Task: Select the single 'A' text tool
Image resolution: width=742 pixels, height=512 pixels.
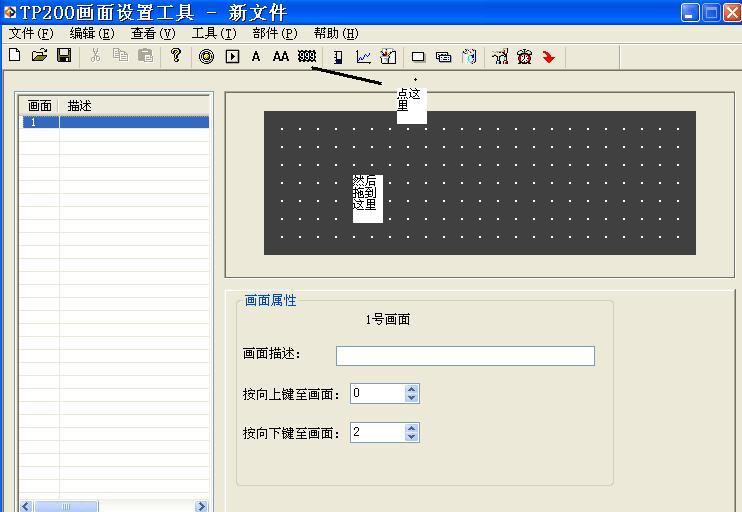Action: [x=256, y=57]
